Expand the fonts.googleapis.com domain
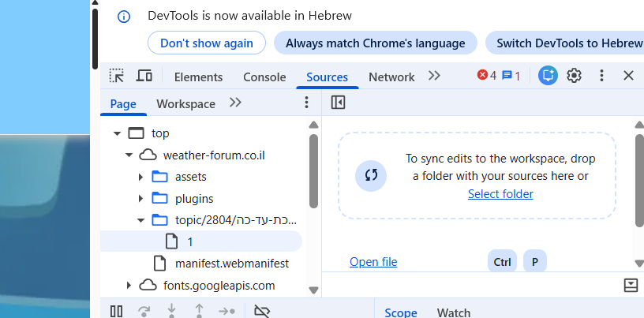Screen dimensions: 644x318 (x=129, y=285)
